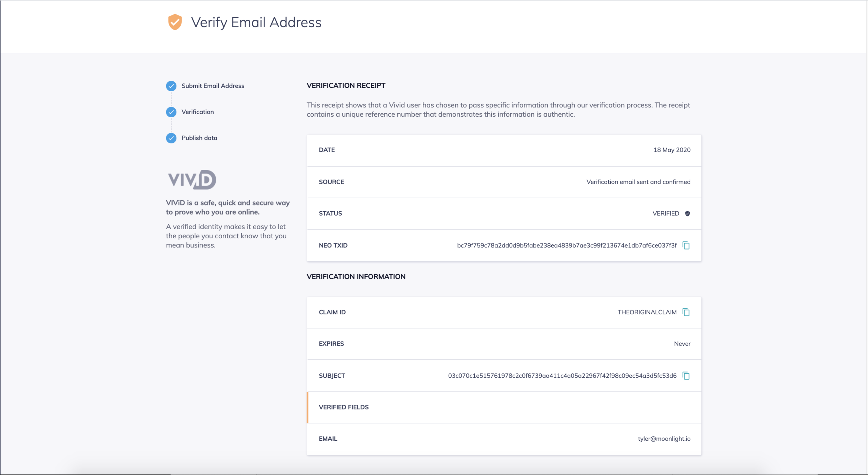The image size is (868, 475).
Task: Open the Publish data step
Action: coord(199,138)
